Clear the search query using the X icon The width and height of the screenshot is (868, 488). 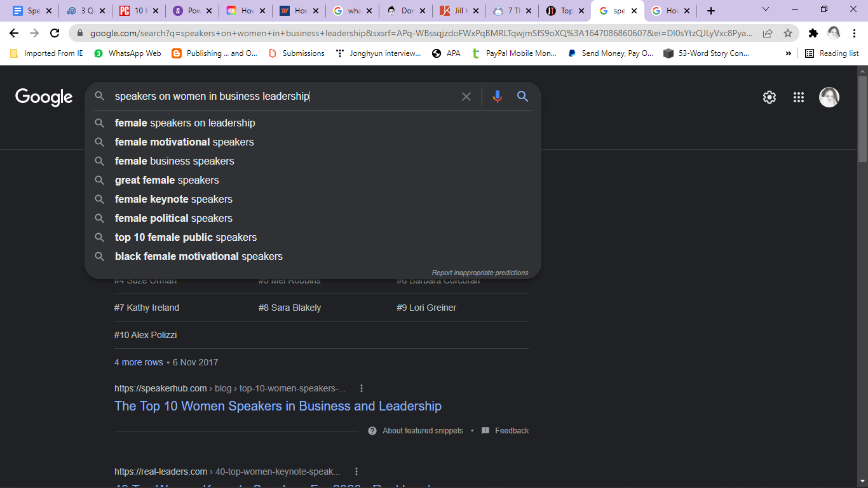[x=466, y=96]
